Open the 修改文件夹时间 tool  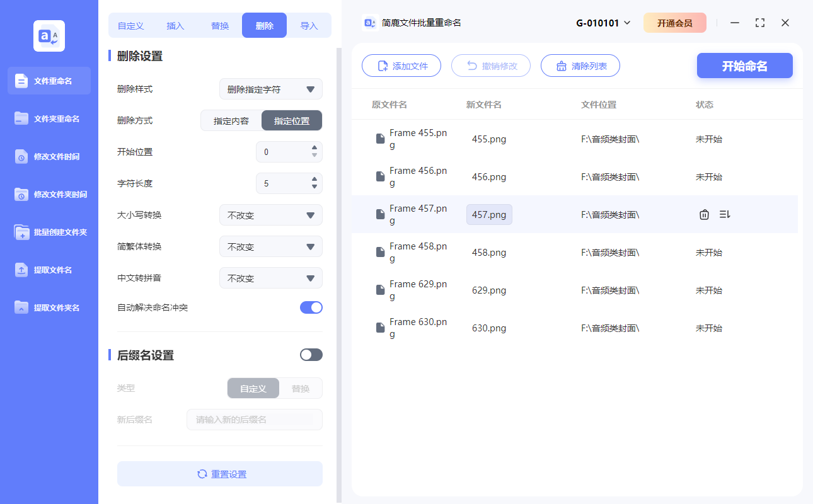pyautogui.click(x=49, y=194)
